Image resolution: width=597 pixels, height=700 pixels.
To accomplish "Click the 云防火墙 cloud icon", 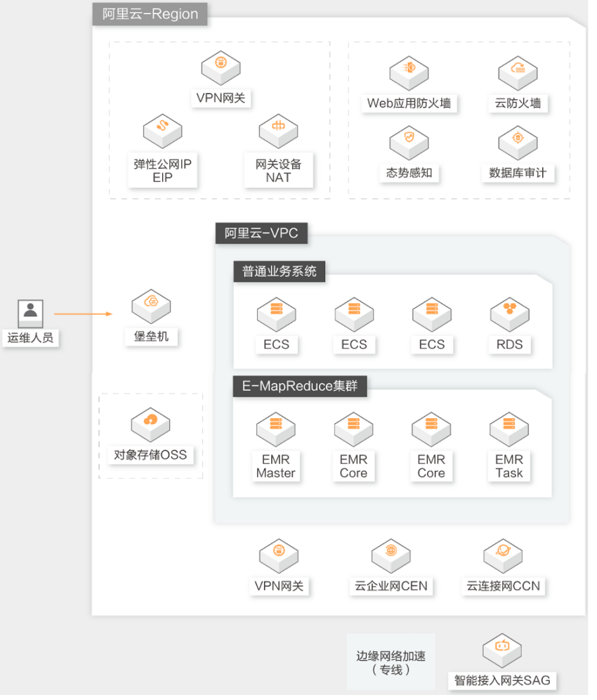I will [518, 73].
